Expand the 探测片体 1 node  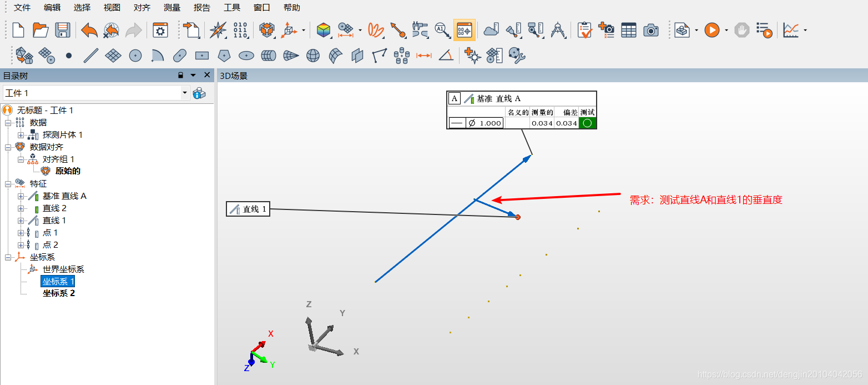21,135
